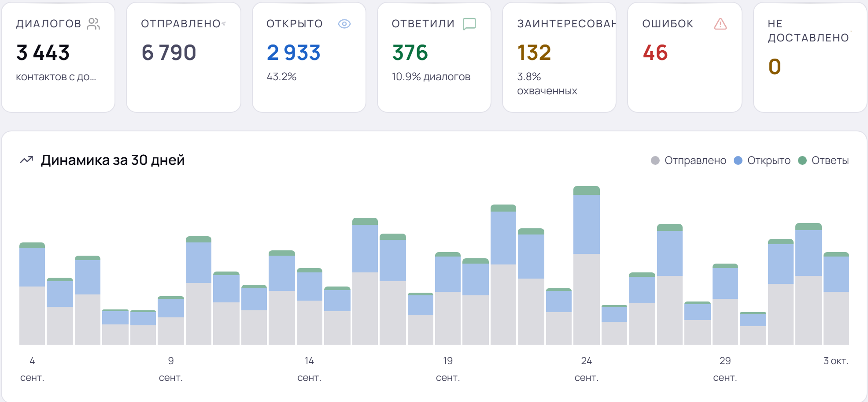Click the Ошибок card title

tap(668, 24)
